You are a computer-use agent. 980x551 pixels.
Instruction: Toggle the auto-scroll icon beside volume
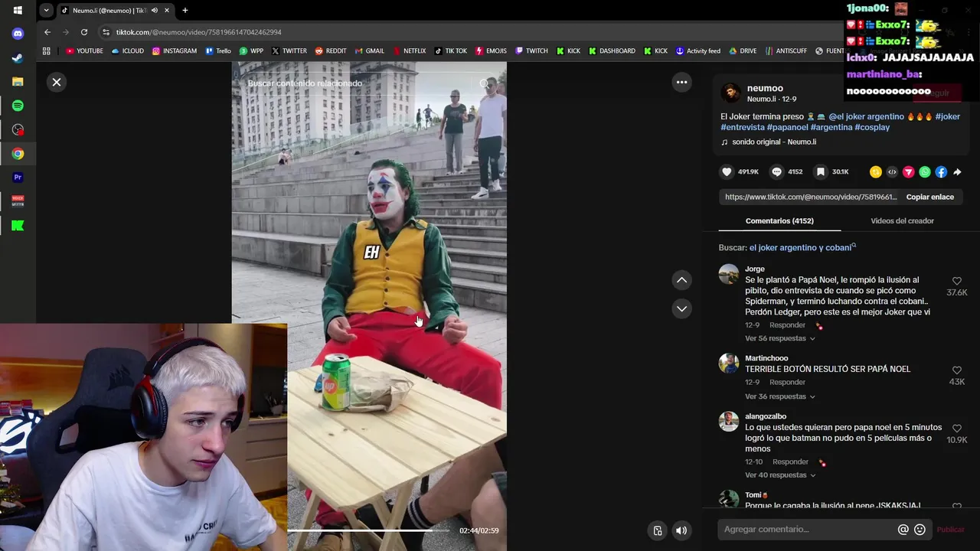point(657,530)
